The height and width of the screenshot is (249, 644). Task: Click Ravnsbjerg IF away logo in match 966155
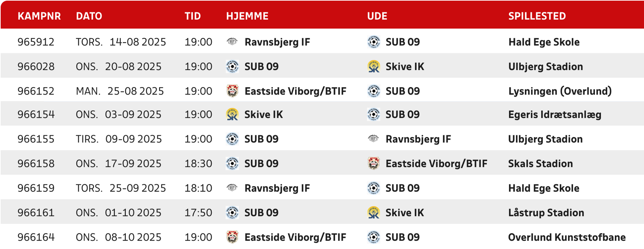click(x=374, y=139)
